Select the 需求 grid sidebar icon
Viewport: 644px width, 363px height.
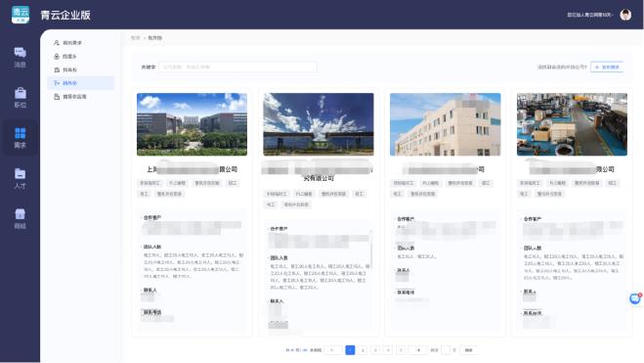[x=21, y=138]
